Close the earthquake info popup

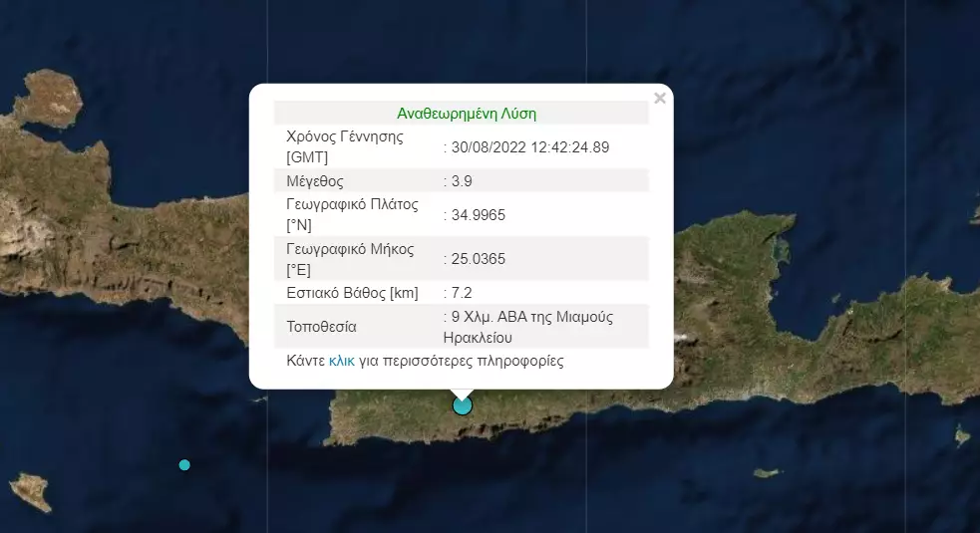659,98
